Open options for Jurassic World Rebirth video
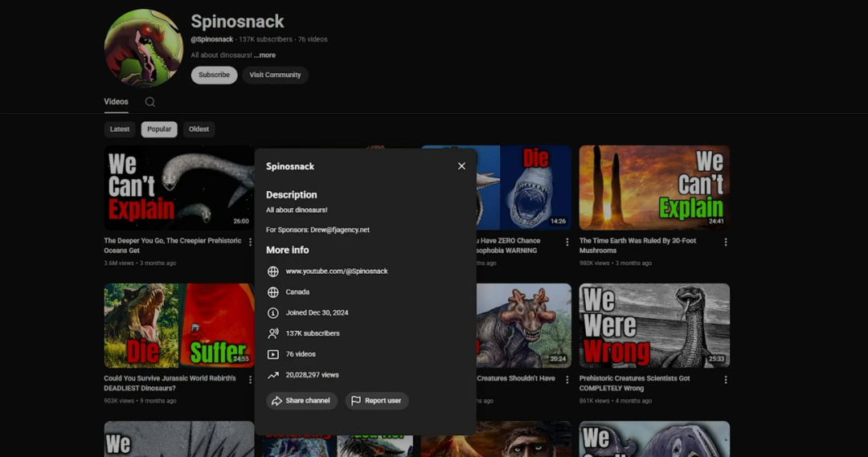Screen dimensions: 868x457 click(250, 379)
